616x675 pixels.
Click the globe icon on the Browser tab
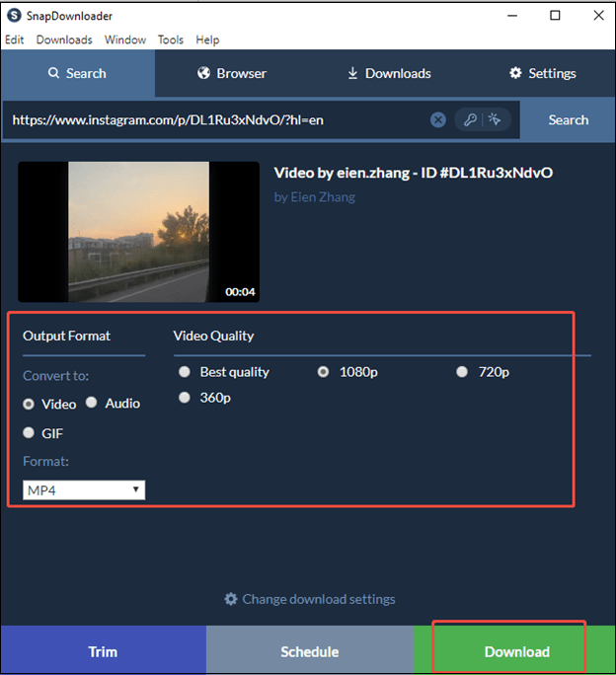tap(203, 73)
